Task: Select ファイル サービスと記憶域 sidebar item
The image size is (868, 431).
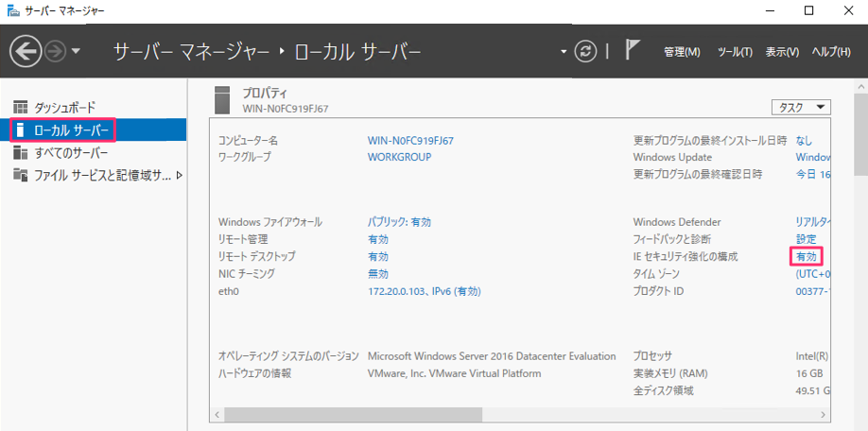Action: point(93,176)
